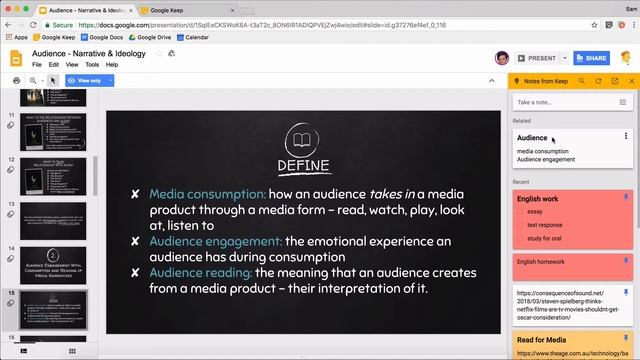Click link icon beside slide 13

(11, 214)
